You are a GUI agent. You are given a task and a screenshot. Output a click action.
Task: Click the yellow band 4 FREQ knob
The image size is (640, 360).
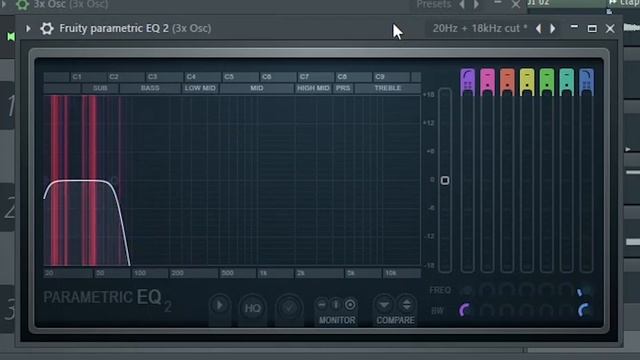pyautogui.click(x=527, y=291)
